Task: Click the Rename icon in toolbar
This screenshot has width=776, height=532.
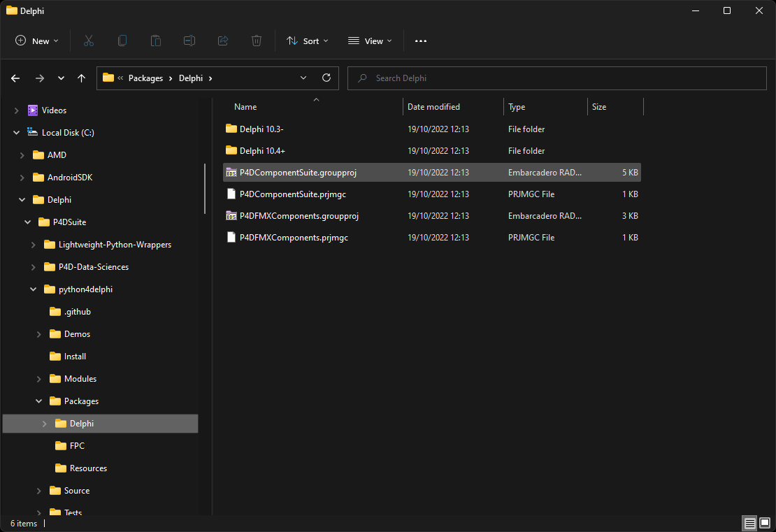Action: (189, 41)
